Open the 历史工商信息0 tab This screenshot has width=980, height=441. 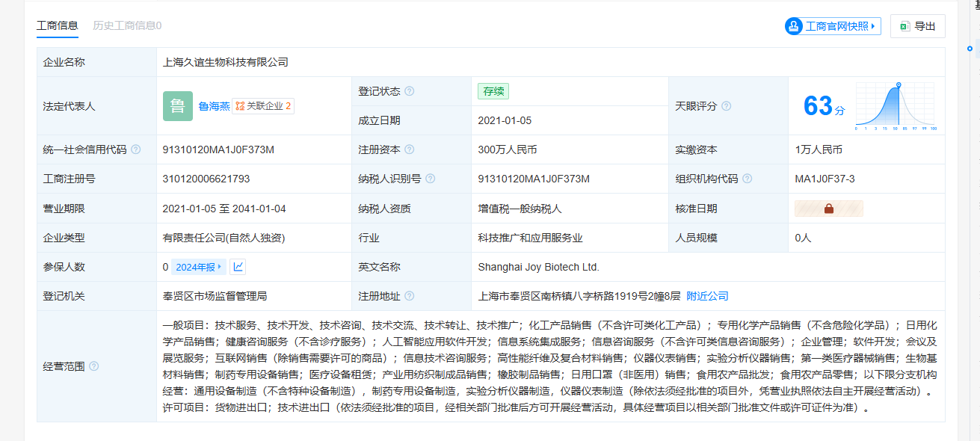click(x=127, y=25)
